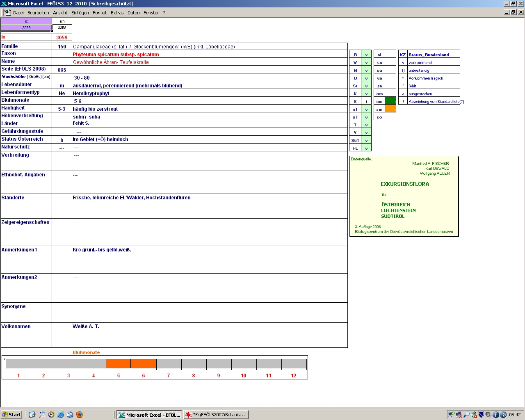Screen dimensions: 525x420
Task: Switch to E:\EFÖLS2007 taskbar button
Action: [216, 415]
